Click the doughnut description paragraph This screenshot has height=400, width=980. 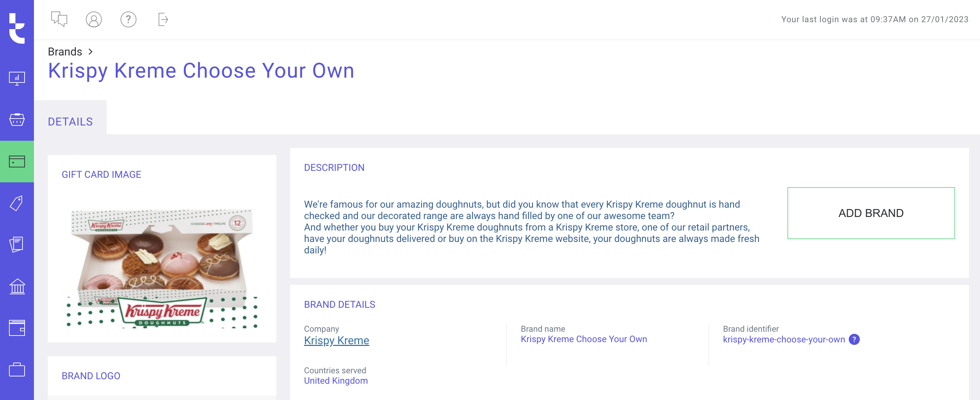pos(532,227)
